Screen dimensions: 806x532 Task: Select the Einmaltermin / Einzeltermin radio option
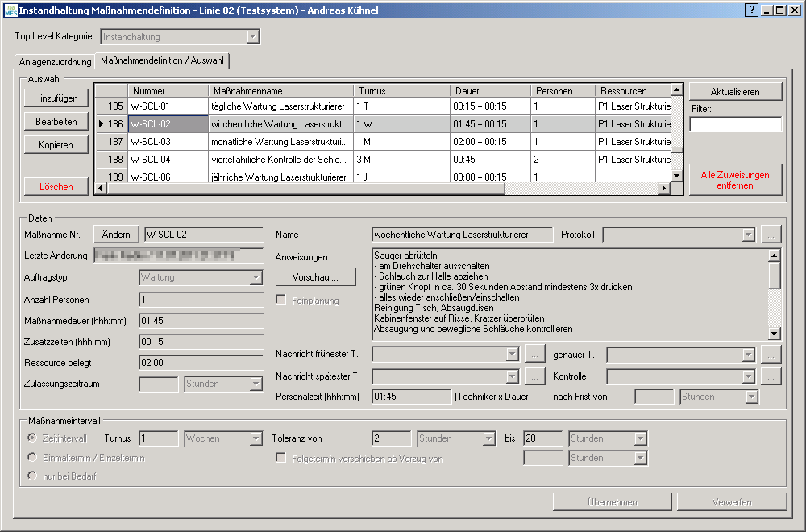33,458
